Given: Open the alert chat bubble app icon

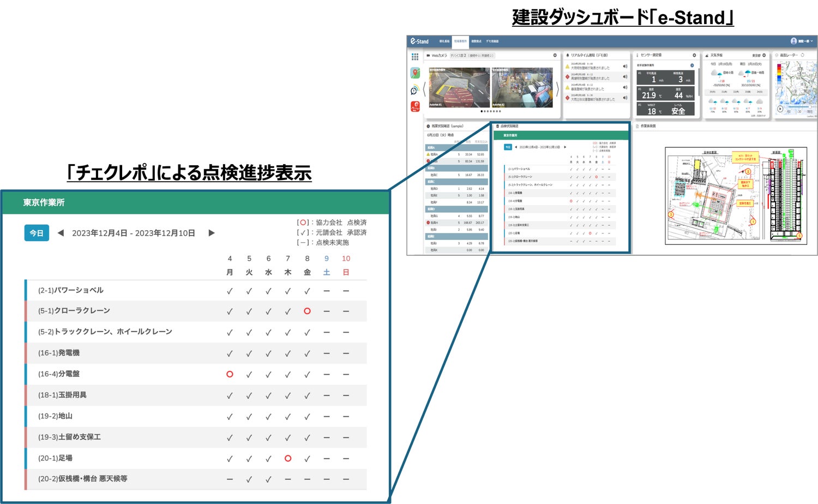Looking at the screenshot, I should pos(415,90).
